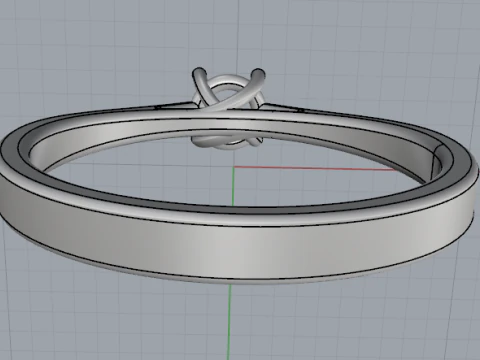Click the red X-axis line

[x=315, y=168]
